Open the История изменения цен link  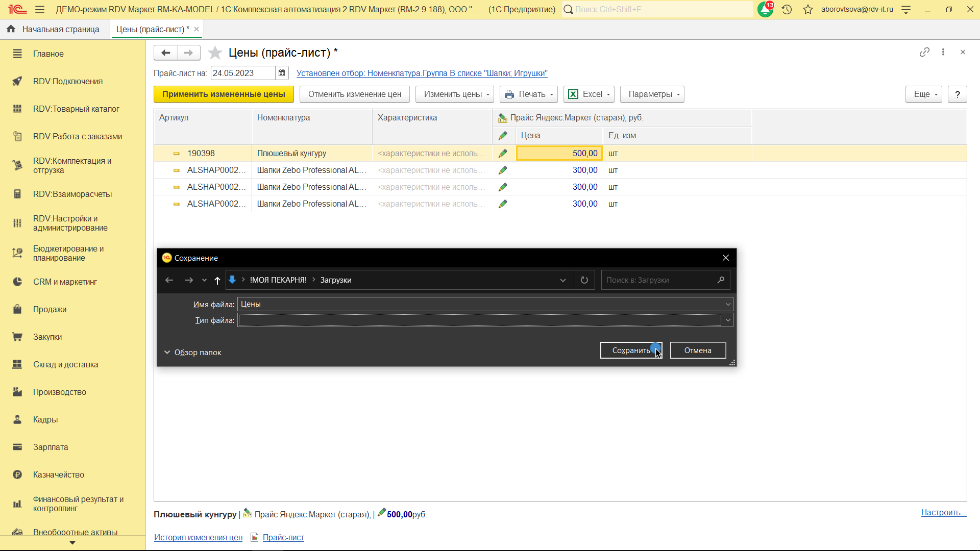coord(198,538)
